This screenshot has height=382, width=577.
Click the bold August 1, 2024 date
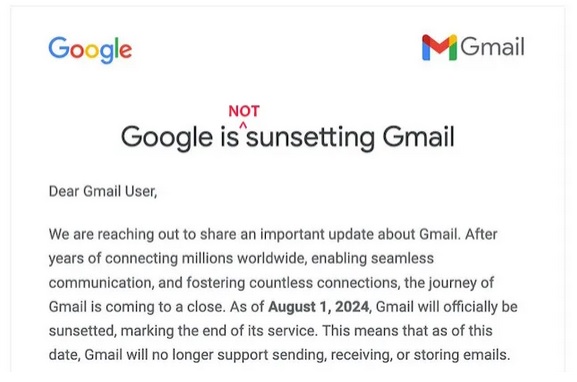point(318,307)
